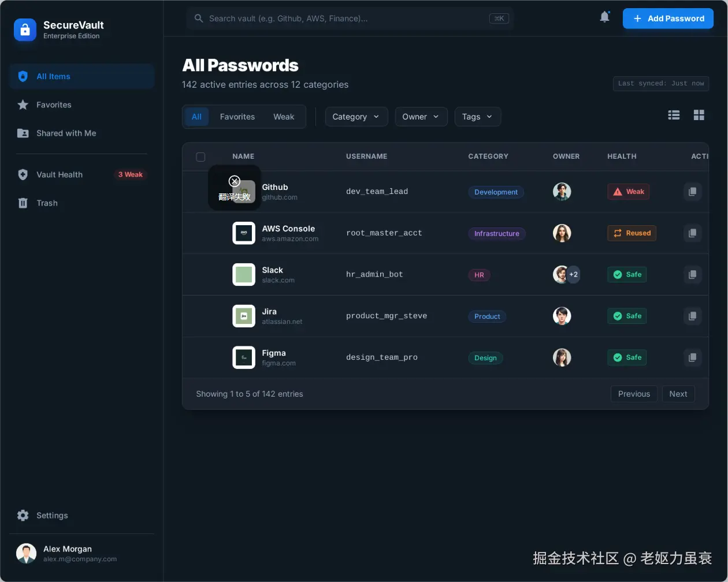Screen dimensions: 728x582
Task: Click the Github row owner avatar
Action: coord(562,192)
